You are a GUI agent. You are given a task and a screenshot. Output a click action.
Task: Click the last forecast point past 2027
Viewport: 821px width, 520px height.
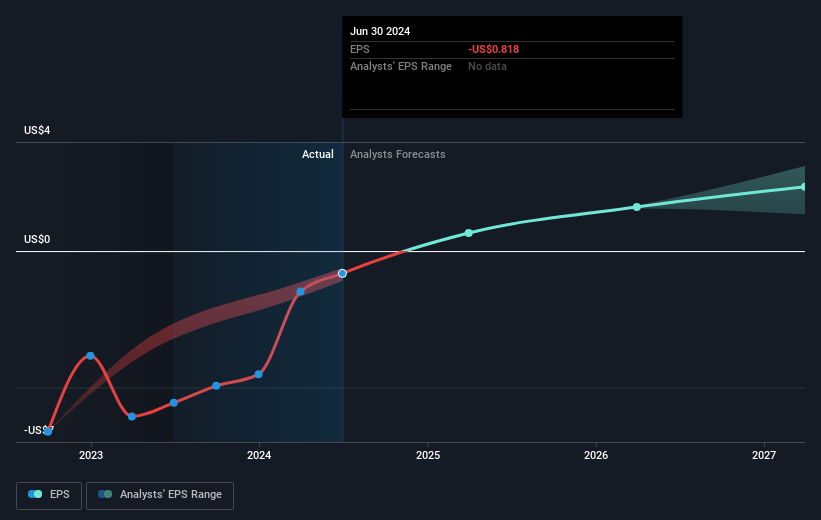(x=804, y=187)
